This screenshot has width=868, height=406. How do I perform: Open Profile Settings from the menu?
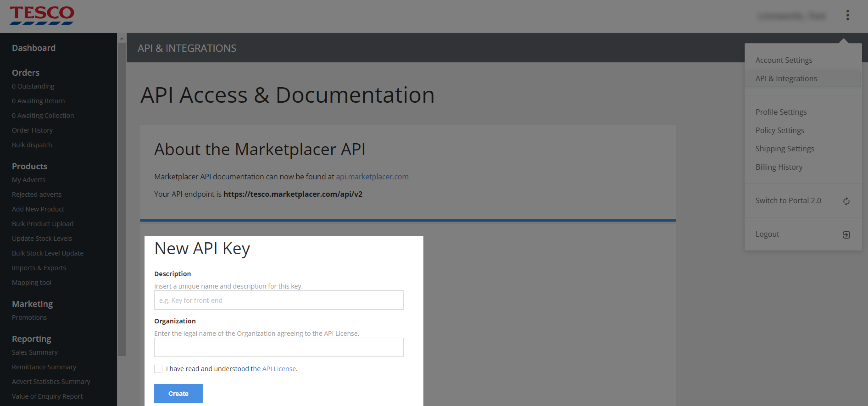click(781, 112)
